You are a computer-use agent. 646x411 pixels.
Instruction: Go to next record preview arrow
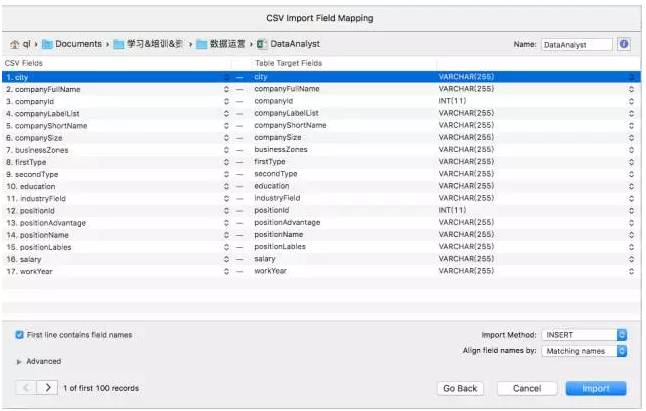tap(47, 388)
